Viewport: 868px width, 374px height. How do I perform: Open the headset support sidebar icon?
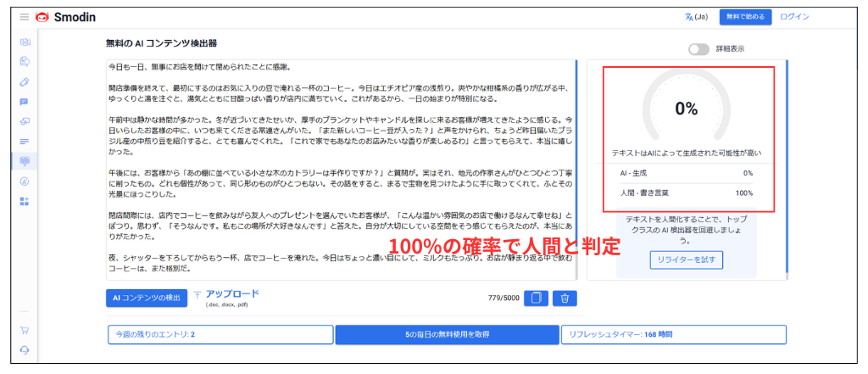coord(25,350)
